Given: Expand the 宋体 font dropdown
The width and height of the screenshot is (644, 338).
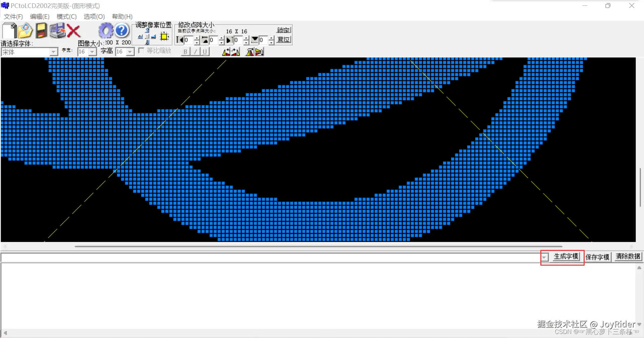Looking at the screenshot, I should click(x=54, y=52).
